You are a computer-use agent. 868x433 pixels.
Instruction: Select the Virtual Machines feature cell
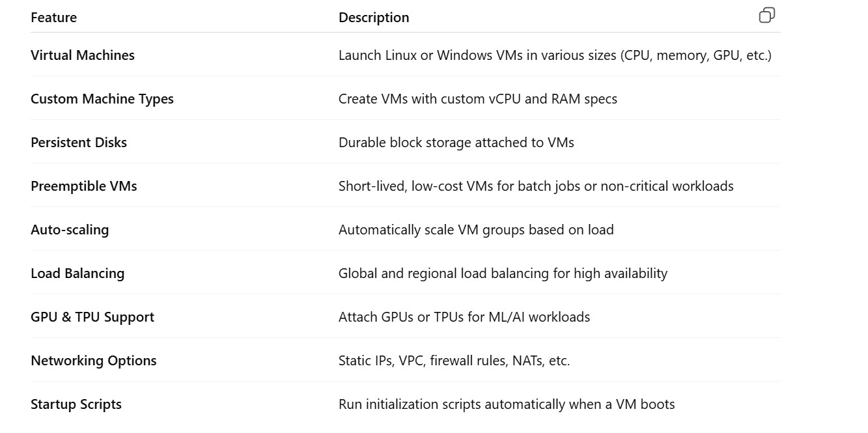(x=83, y=55)
